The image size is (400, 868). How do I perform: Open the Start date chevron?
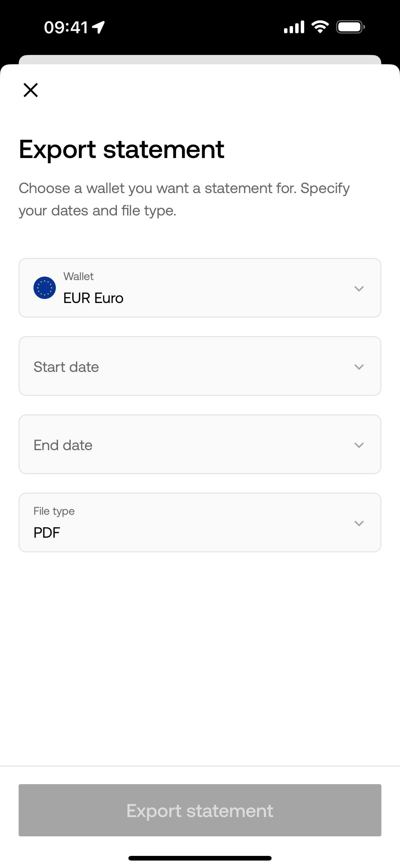click(359, 367)
